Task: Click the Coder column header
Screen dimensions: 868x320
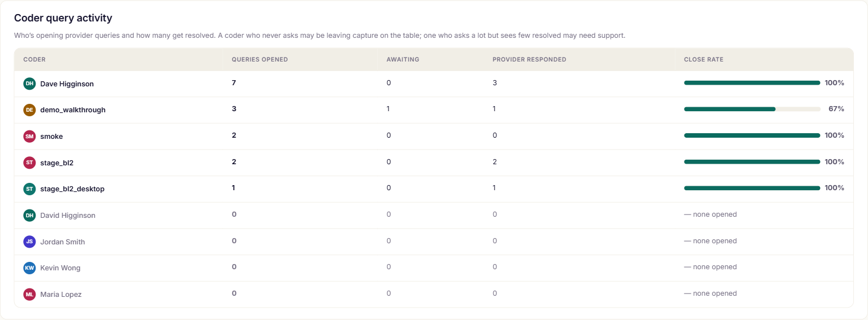Action: click(x=34, y=59)
